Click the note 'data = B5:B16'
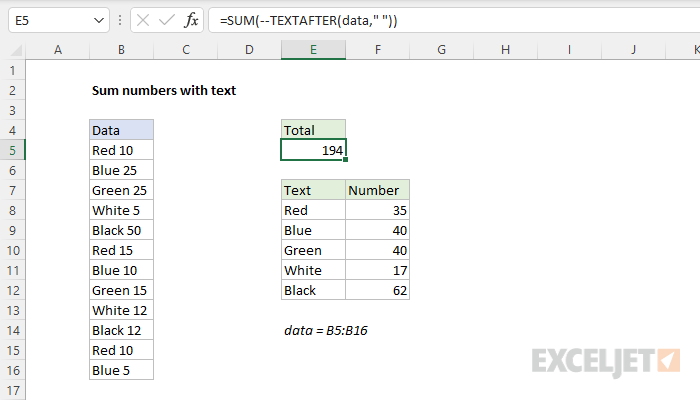Screen dimensions: 700x400 tap(326, 330)
